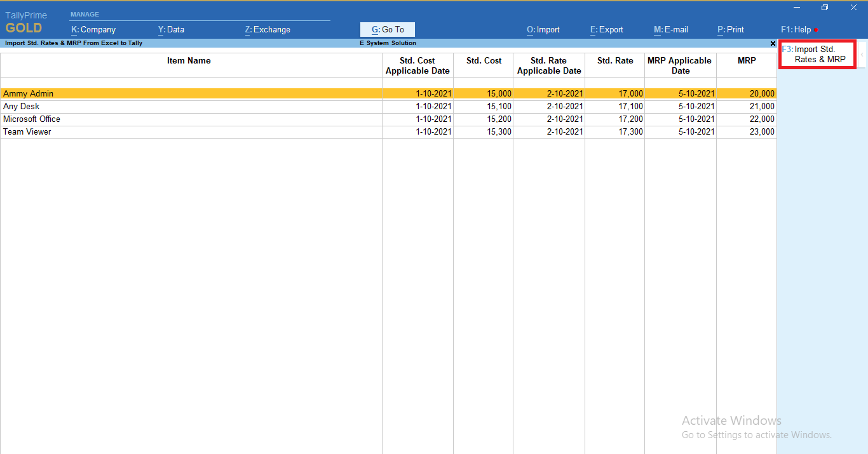The width and height of the screenshot is (868, 454).
Task: Select the Any Desk item
Action: (191, 106)
